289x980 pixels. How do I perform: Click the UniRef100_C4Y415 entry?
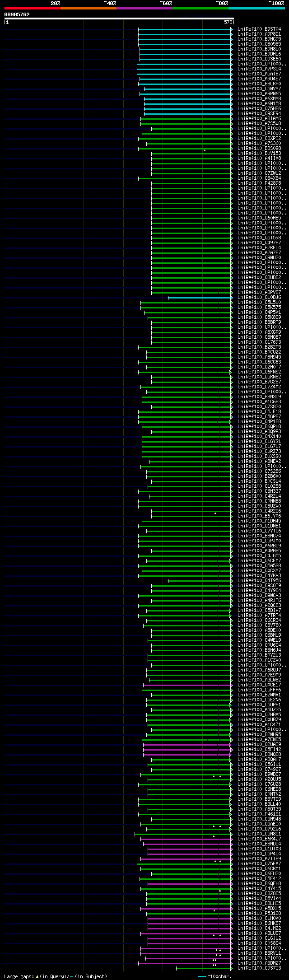coord(259,889)
